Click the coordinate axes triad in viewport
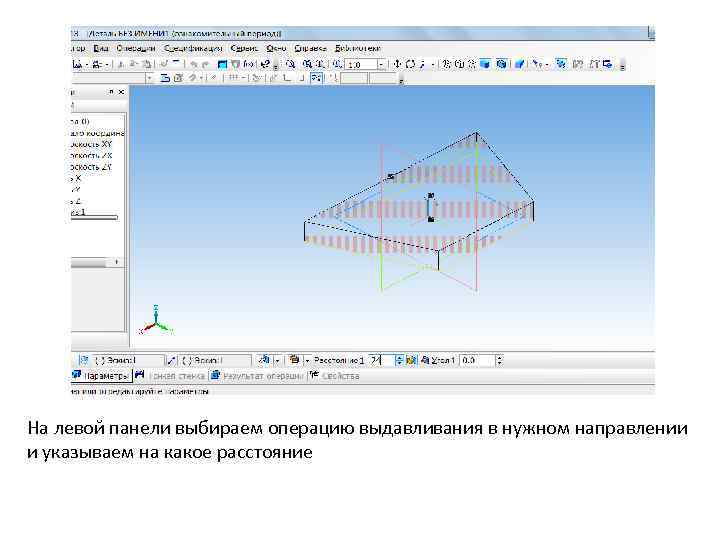The width and height of the screenshot is (720, 540). point(156,320)
